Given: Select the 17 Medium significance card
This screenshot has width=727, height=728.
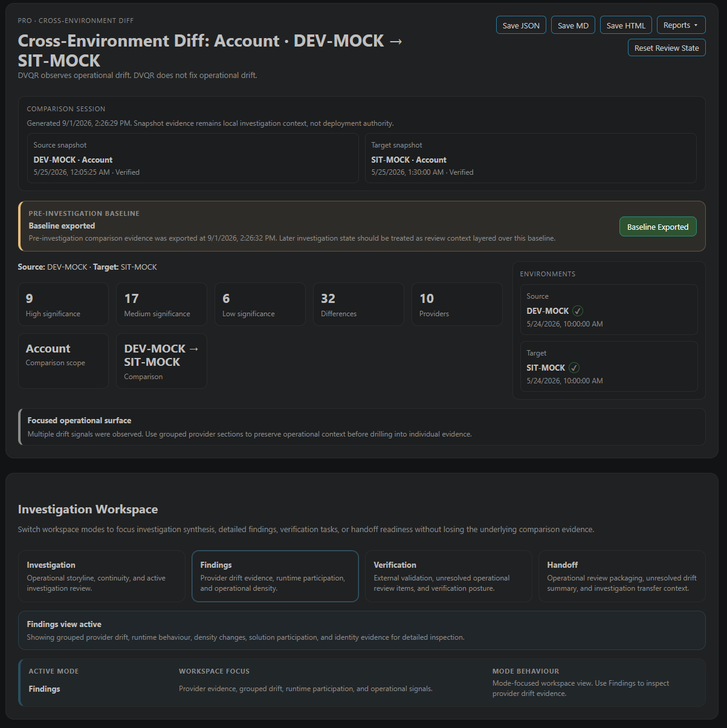Looking at the screenshot, I should click(x=162, y=304).
